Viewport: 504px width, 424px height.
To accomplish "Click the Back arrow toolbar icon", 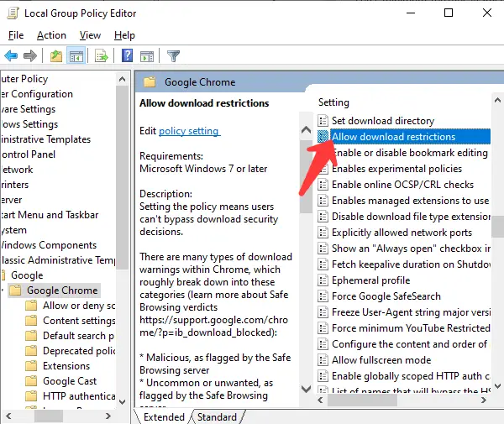I will (x=11, y=56).
